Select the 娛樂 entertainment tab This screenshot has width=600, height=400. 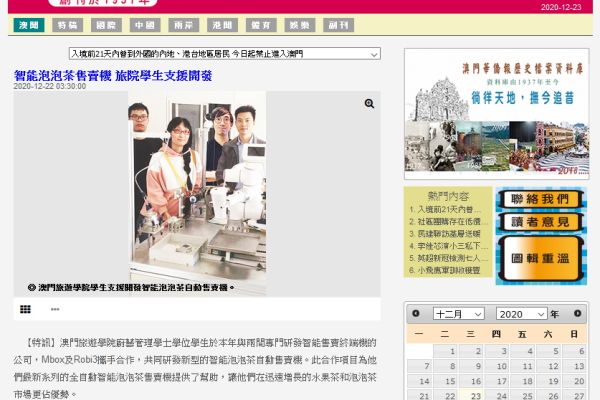(299, 25)
